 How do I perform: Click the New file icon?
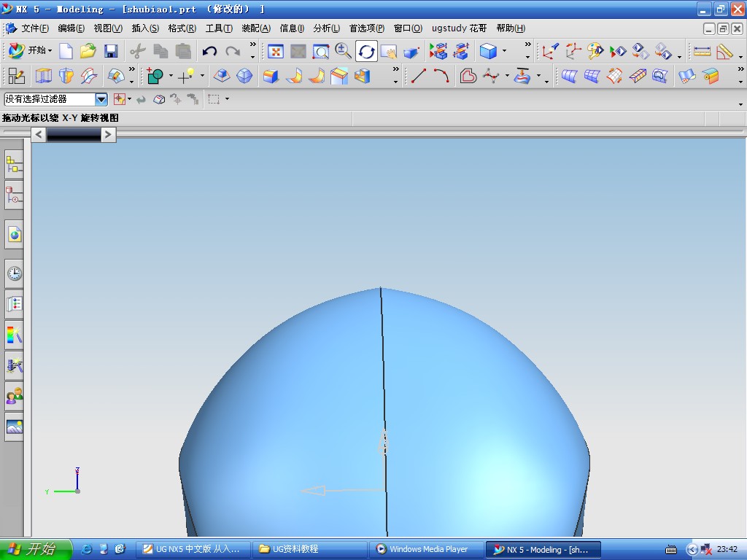tap(66, 51)
